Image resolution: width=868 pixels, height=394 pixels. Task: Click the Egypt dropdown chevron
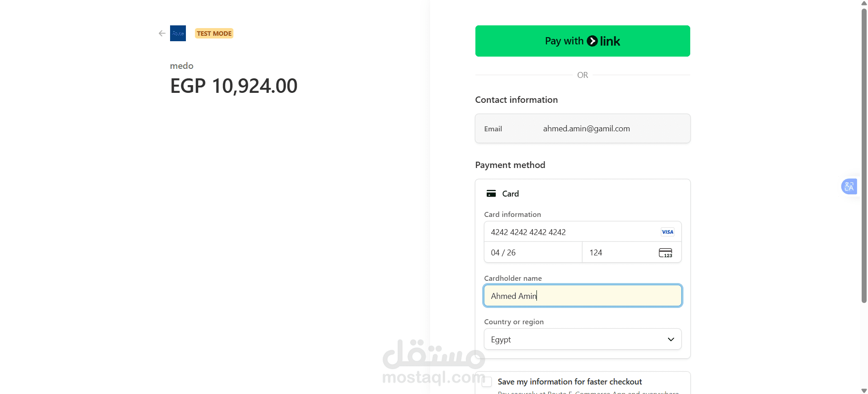coord(671,339)
